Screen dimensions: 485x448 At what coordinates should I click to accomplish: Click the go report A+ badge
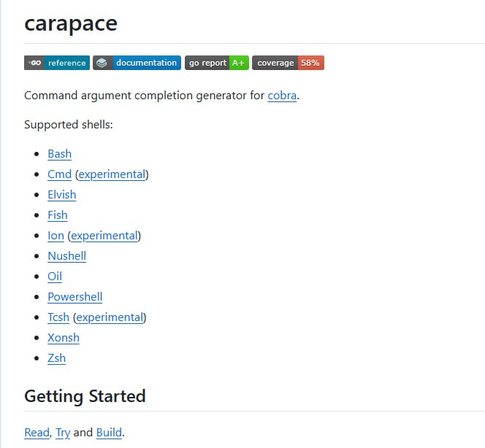click(x=216, y=63)
